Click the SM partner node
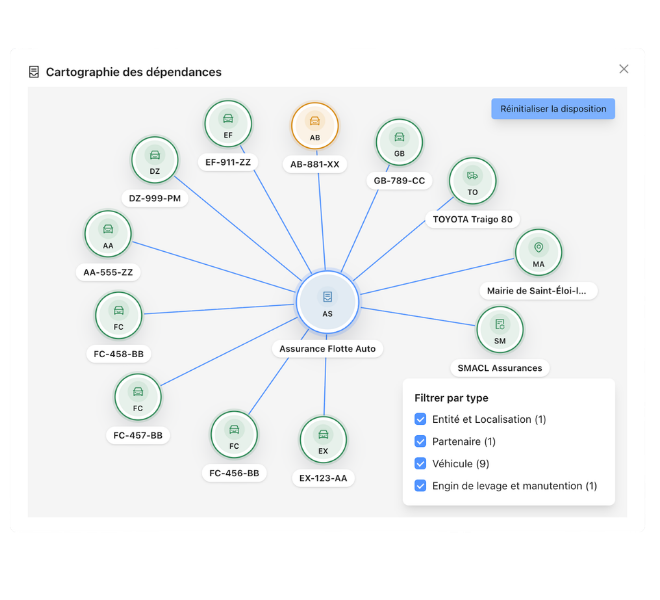 (500, 330)
